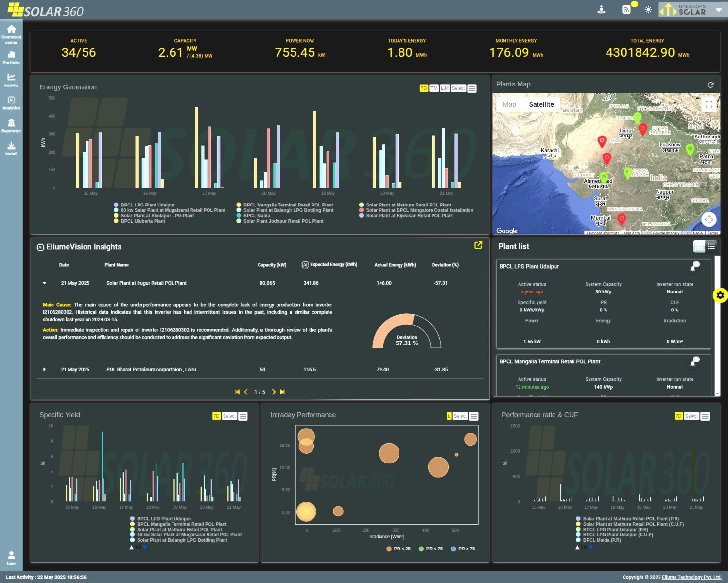728x583 pixels.
Task: Click the red map marker near Mumbai
Action: coord(621,219)
